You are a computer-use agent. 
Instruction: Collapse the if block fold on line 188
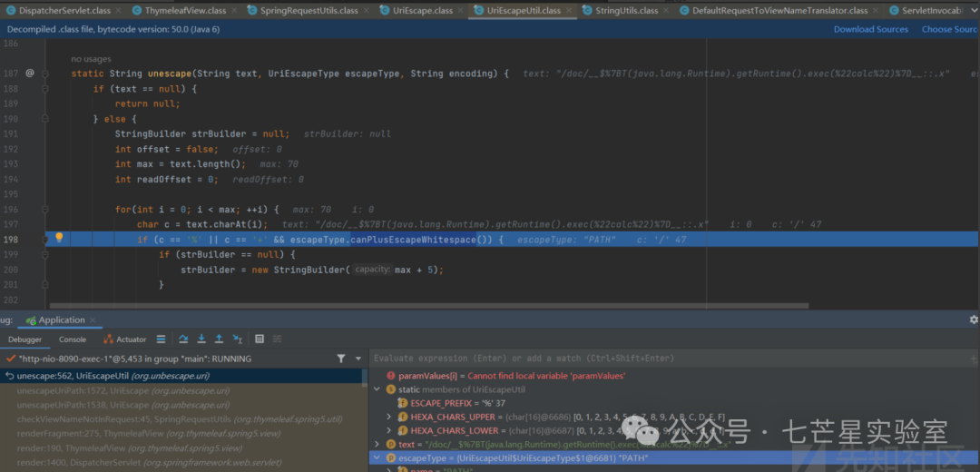[x=45, y=89]
